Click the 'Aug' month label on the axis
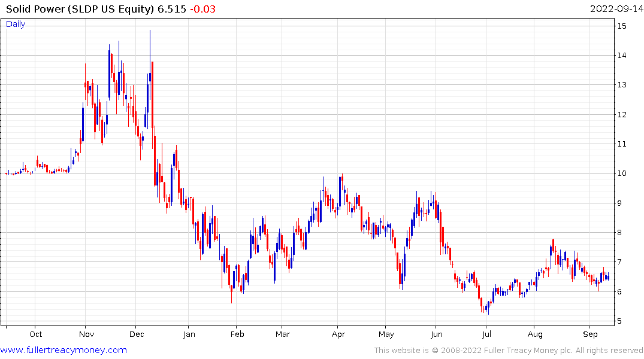The width and height of the screenshot is (644, 359). tap(535, 334)
